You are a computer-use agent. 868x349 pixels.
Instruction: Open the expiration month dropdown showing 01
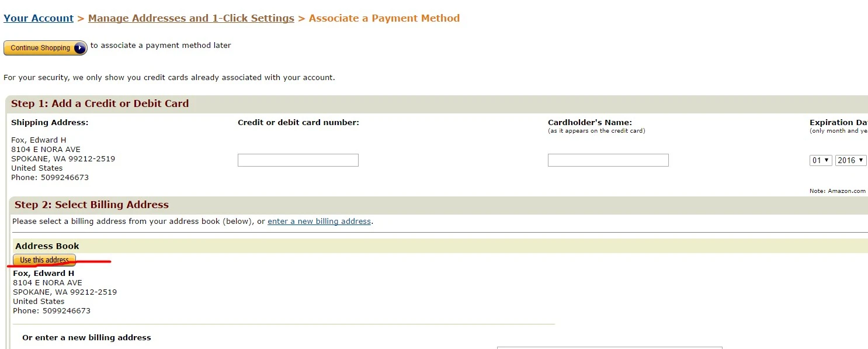click(x=821, y=160)
